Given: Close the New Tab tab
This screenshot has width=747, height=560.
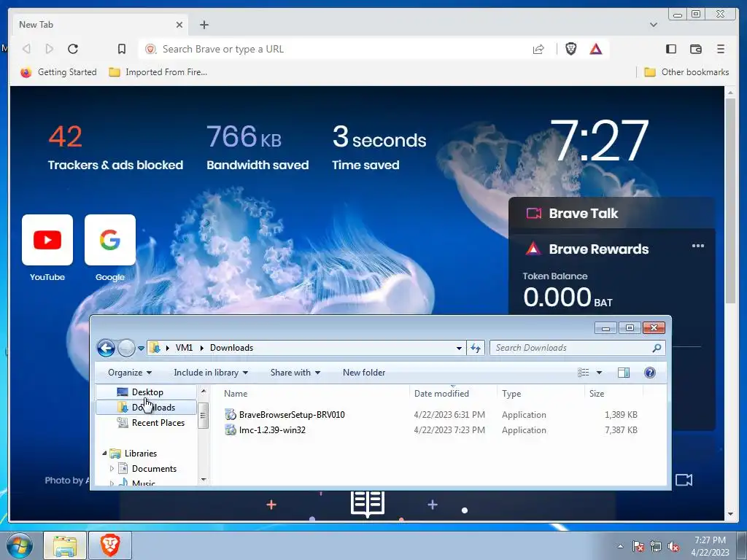Looking at the screenshot, I should [x=179, y=25].
